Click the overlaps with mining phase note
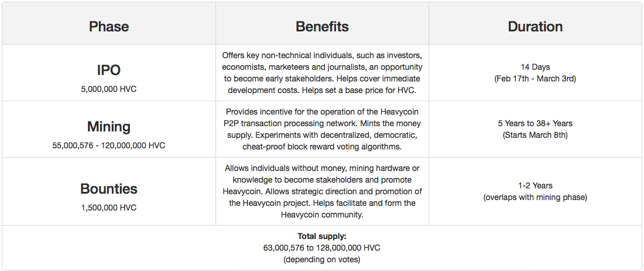644x271 pixels. point(535,197)
